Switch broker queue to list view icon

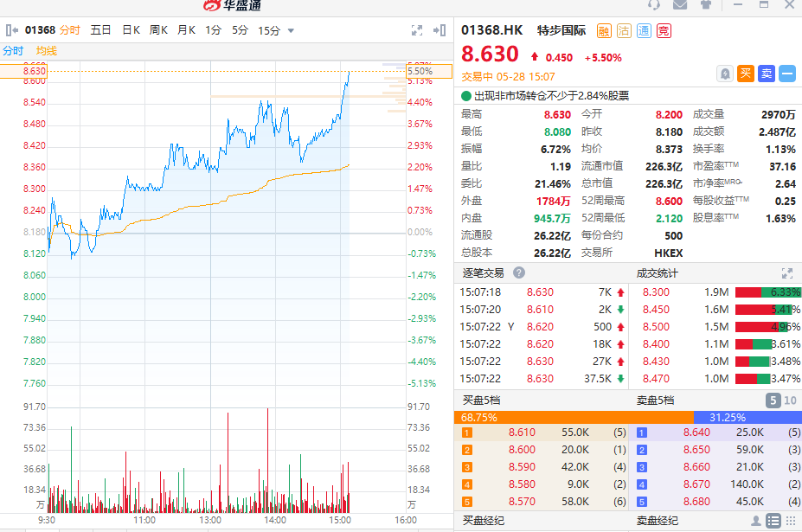(x=773, y=521)
